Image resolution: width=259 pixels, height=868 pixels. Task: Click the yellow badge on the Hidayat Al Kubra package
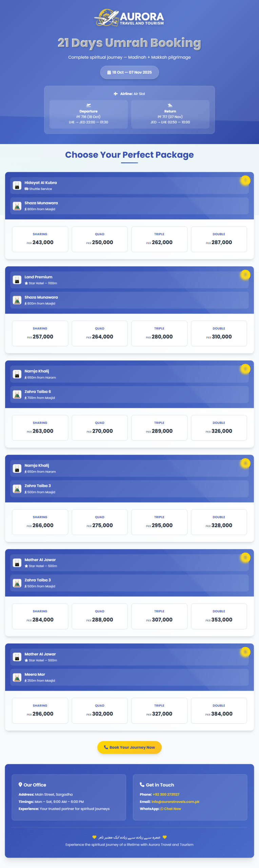click(x=245, y=180)
